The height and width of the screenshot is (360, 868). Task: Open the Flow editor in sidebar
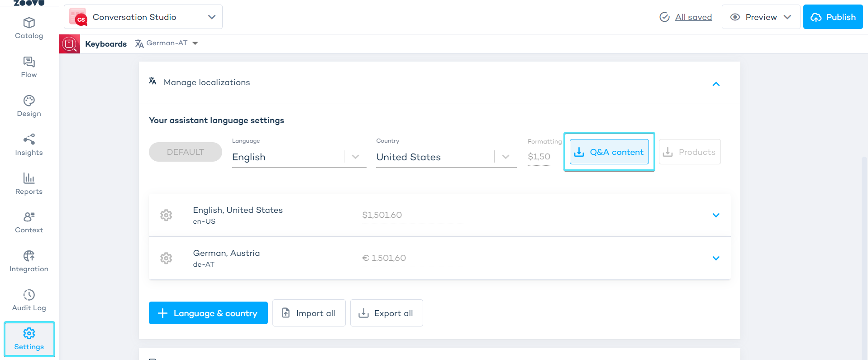pos(29,67)
